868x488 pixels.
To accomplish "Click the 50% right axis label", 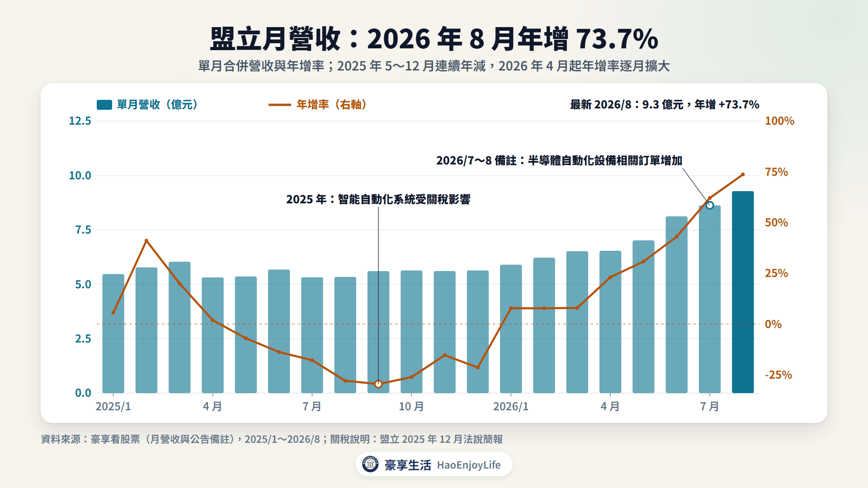I will pos(776,223).
